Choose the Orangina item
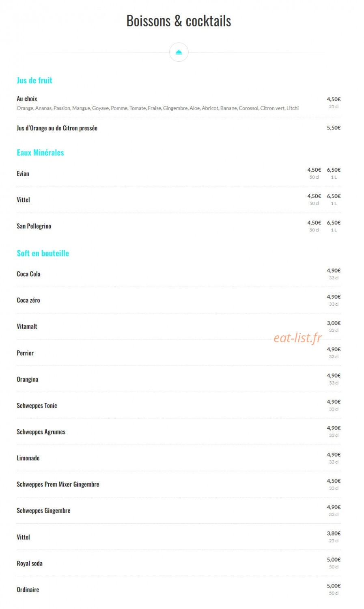This screenshot has height=609, width=364. pos(27,379)
